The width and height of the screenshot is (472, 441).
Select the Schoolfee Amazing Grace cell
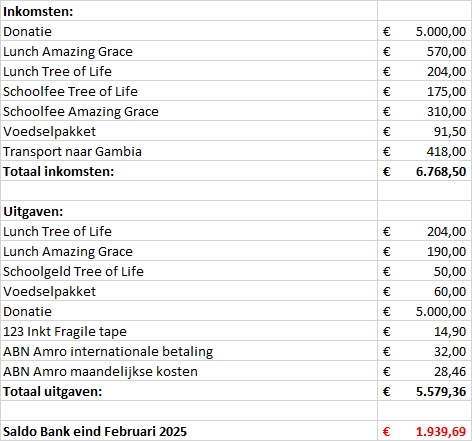coord(189,111)
